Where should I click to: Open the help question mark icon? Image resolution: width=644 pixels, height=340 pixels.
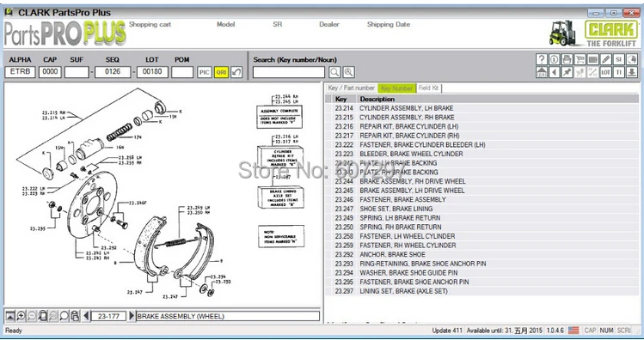click(542, 59)
